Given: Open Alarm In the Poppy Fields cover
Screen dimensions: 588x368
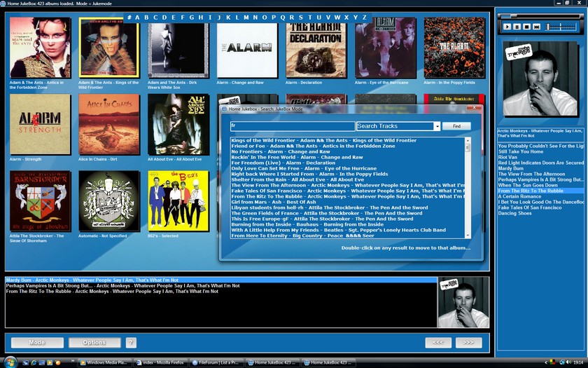Looking at the screenshot, I should (x=454, y=48).
